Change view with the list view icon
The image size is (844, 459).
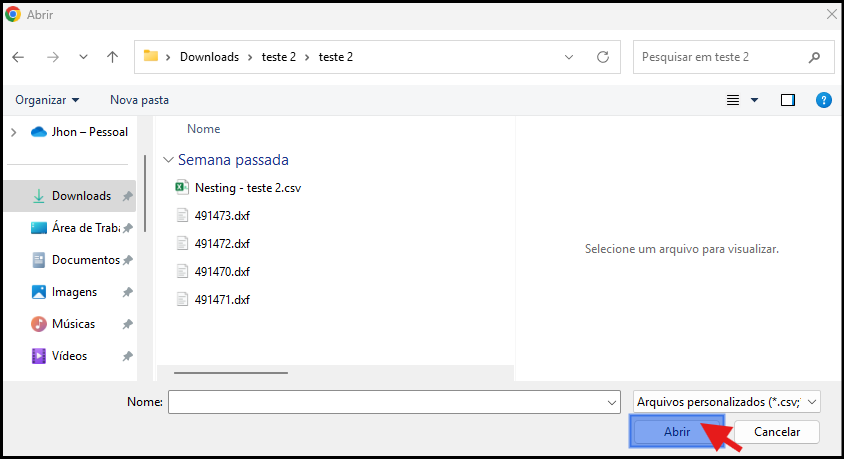coord(733,100)
